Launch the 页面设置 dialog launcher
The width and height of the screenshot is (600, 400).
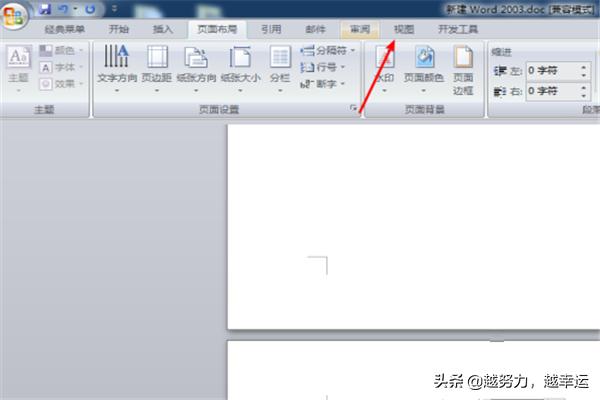click(353, 109)
